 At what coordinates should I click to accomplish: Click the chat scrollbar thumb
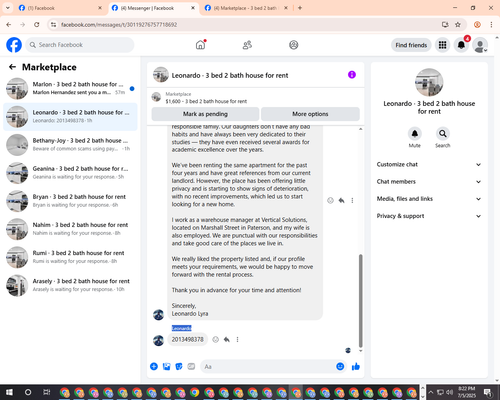360,301
